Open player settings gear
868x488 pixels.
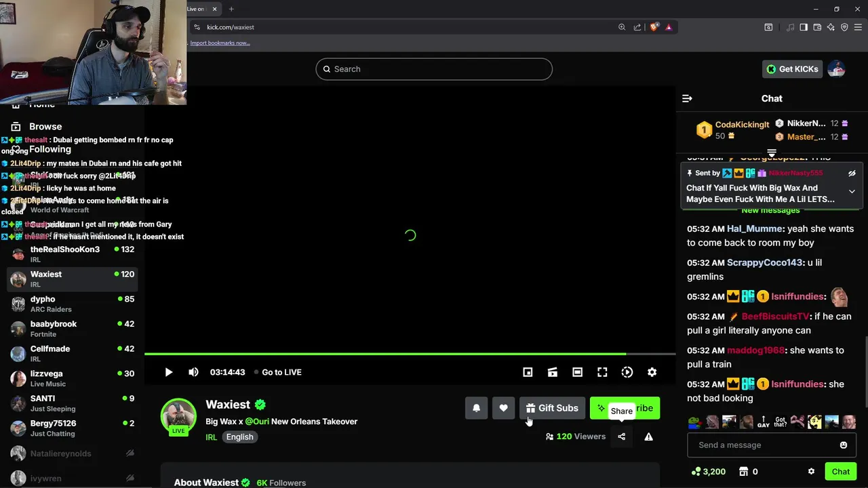(x=652, y=372)
